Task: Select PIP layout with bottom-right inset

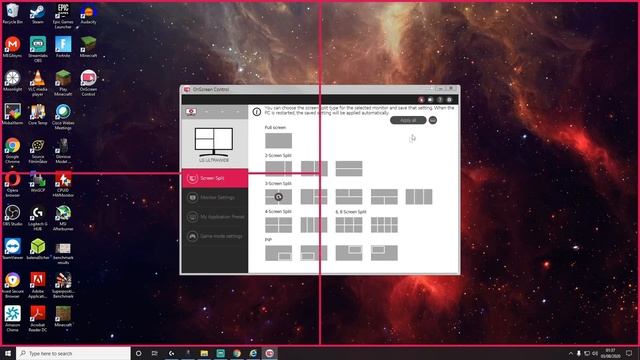Action: pyautogui.click(x=278, y=253)
